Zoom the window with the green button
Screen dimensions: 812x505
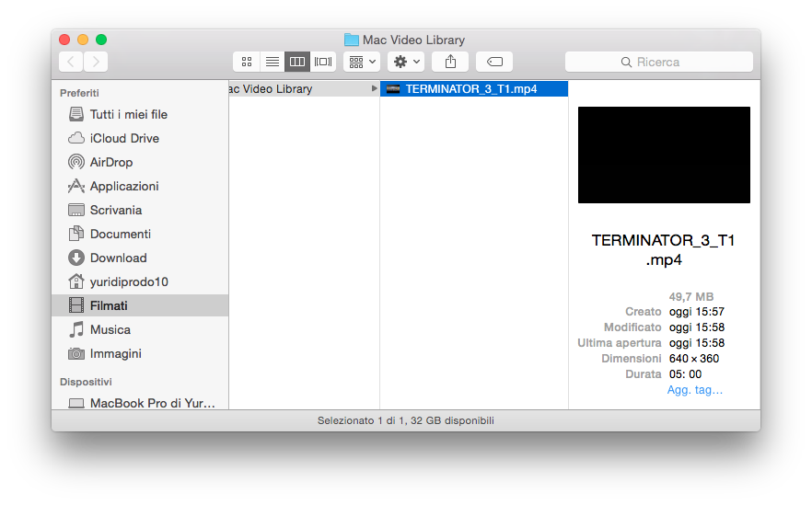coord(101,40)
